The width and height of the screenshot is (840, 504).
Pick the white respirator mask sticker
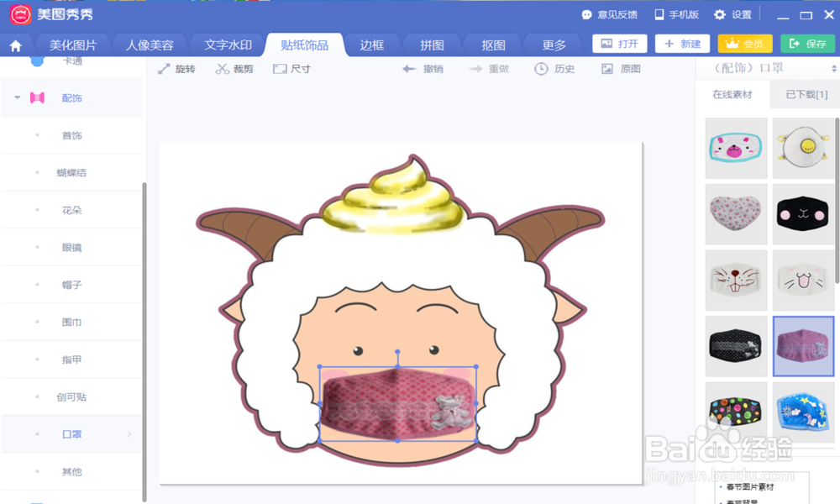point(804,149)
